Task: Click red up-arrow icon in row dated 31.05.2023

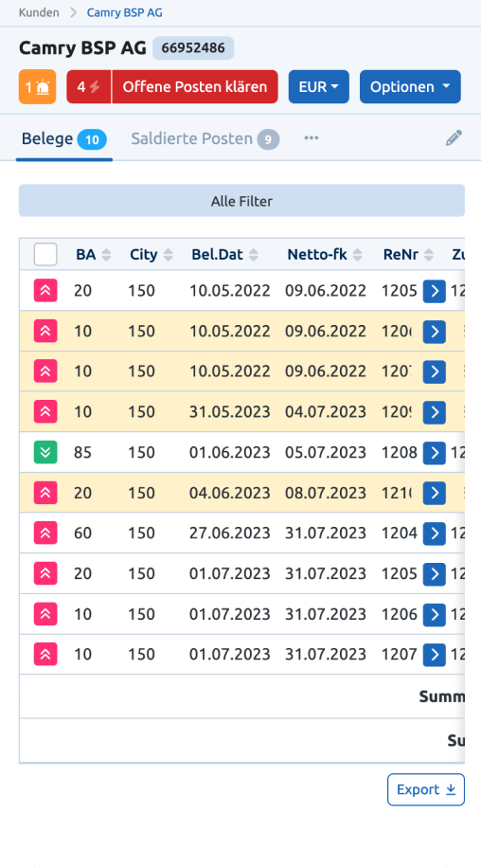Action: pos(45,412)
